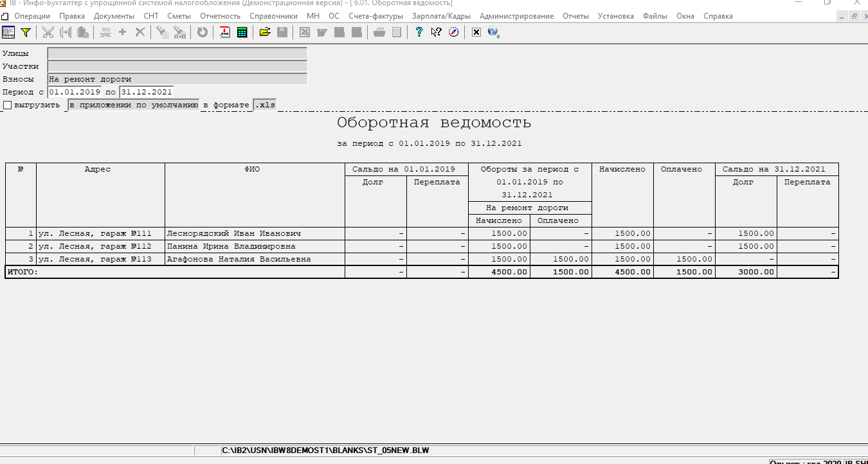This screenshot has width=868, height=464.
Task: Click the globe internet icon
Action: [x=493, y=31]
